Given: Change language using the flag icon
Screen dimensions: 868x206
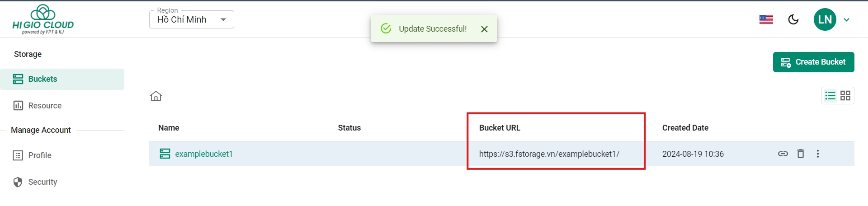Looking at the screenshot, I should click(766, 19).
